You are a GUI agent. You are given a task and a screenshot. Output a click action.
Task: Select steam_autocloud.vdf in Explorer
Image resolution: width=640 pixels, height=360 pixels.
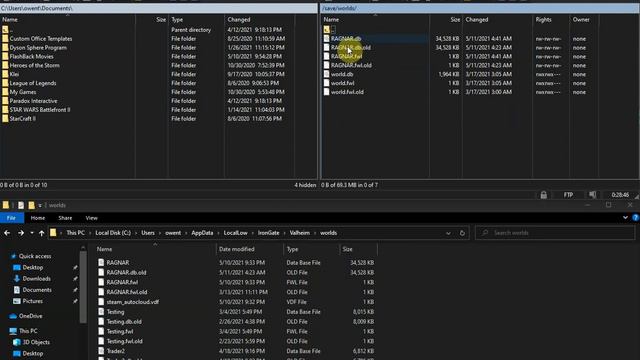133,302
